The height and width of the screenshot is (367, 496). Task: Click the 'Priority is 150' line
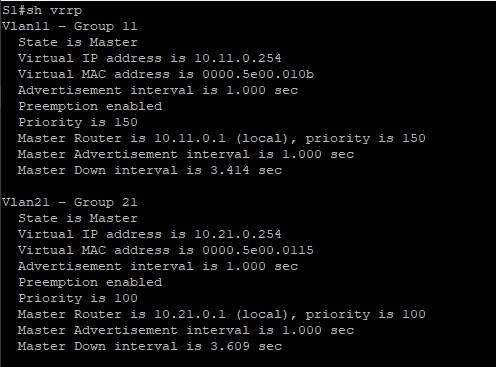[78, 122]
